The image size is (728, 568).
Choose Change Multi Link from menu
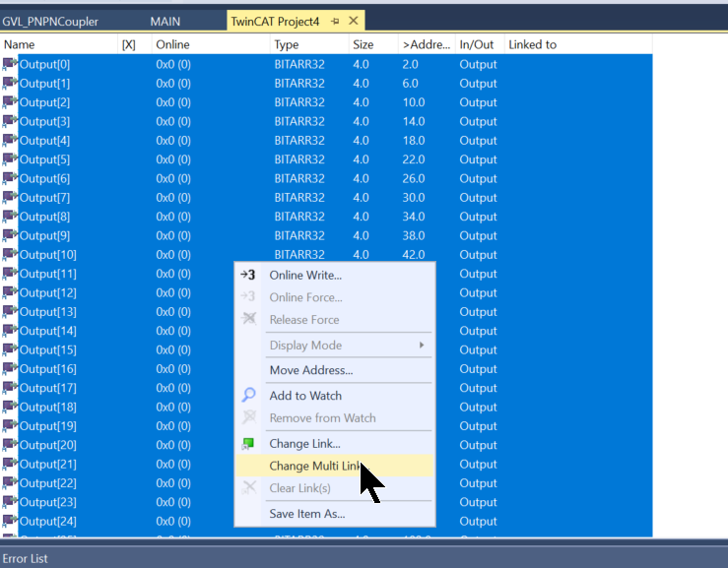click(x=335, y=466)
